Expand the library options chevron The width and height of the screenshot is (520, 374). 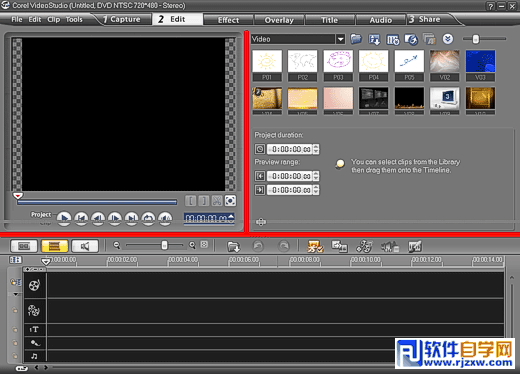pyautogui.click(x=448, y=39)
